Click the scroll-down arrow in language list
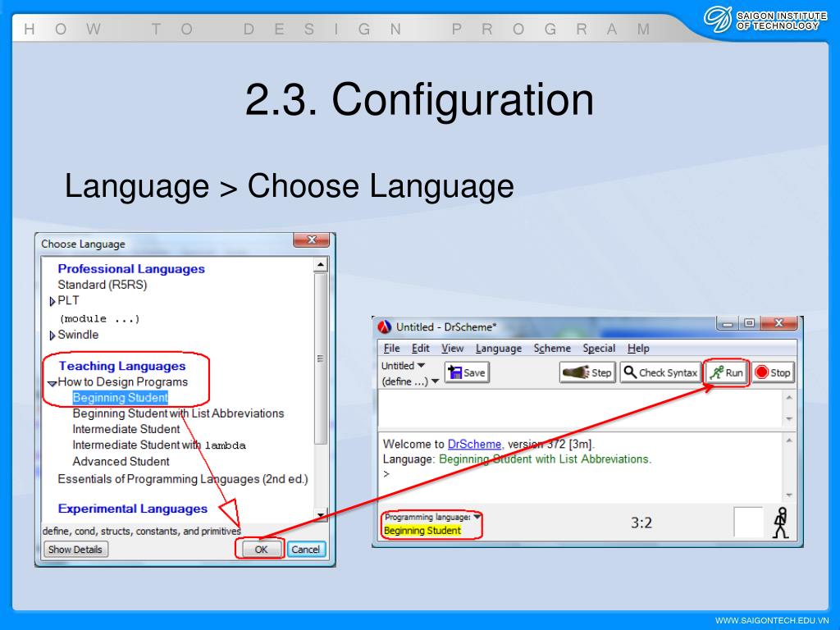The image size is (840, 630). [x=321, y=515]
